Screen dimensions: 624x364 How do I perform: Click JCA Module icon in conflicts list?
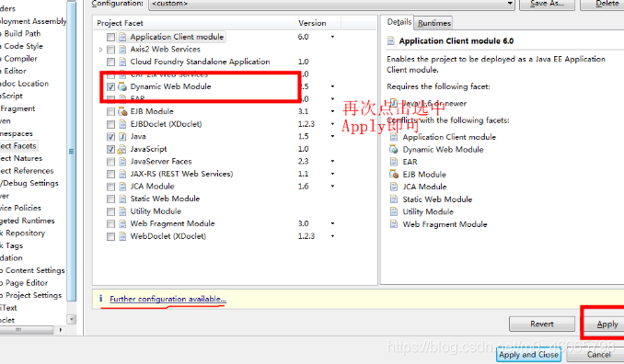394,187
